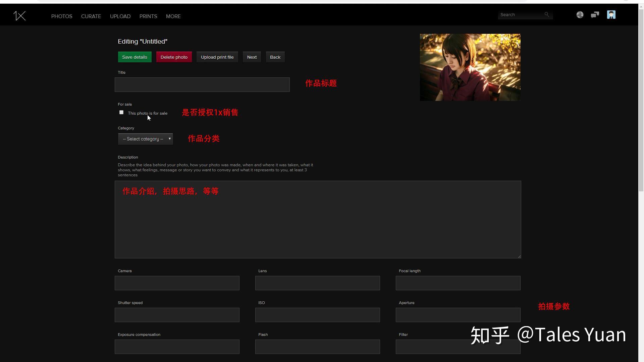This screenshot has width=644, height=362.
Task: Click the Back button
Action: (275, 57)
